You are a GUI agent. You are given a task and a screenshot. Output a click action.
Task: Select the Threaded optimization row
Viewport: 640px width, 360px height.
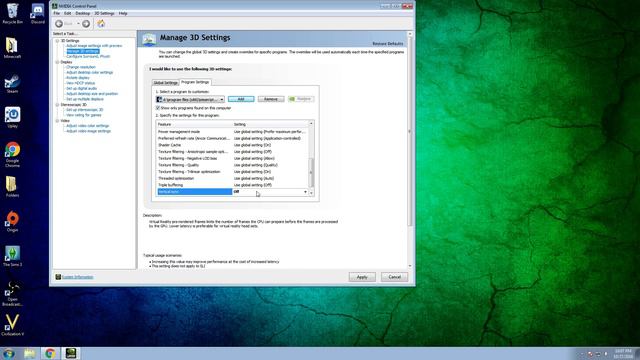233,178
